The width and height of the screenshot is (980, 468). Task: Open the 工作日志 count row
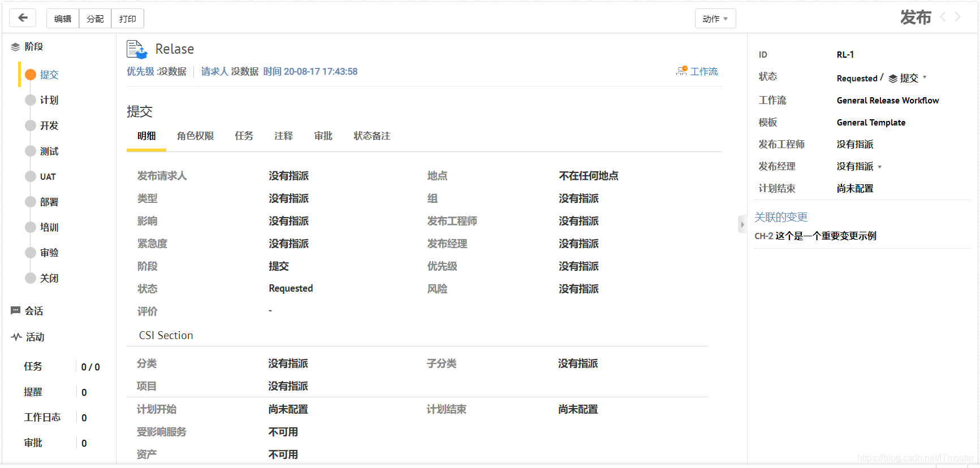pyautogui.click(x=55, y=418)
